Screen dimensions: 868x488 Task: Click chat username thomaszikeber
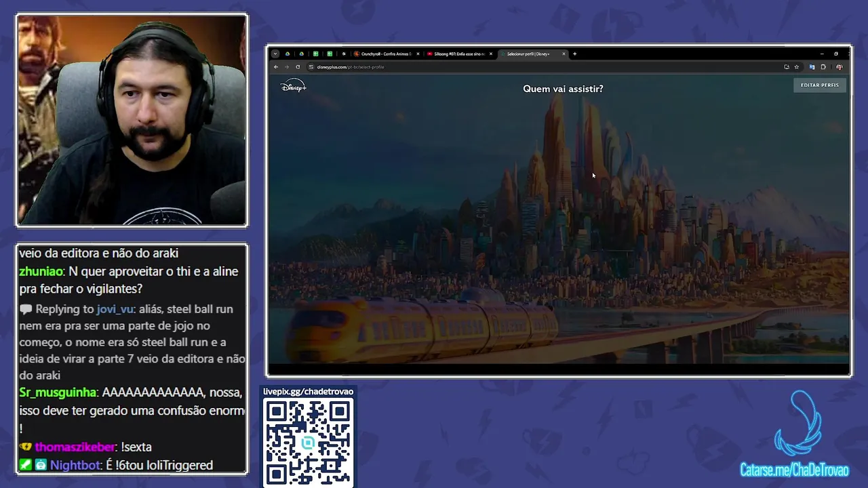75,447
